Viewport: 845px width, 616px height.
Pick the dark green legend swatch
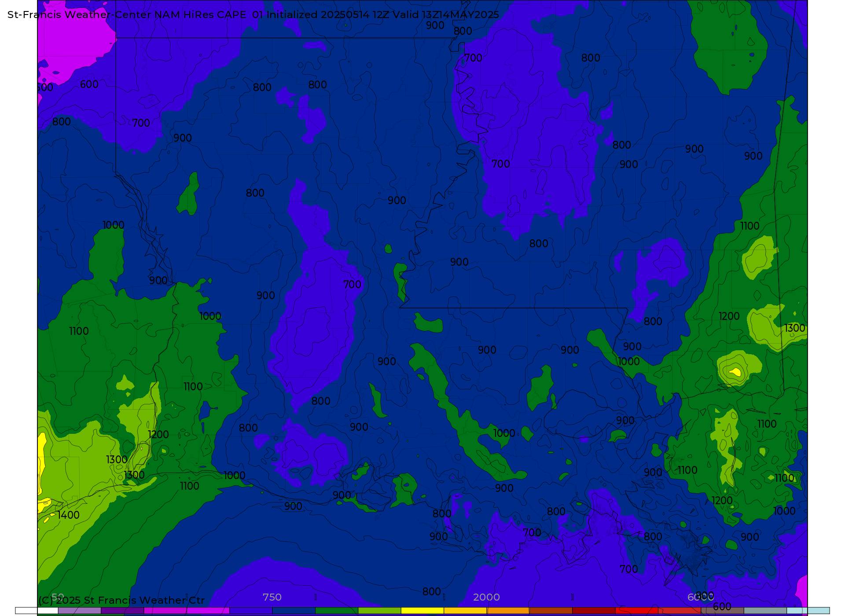[337, 611]
